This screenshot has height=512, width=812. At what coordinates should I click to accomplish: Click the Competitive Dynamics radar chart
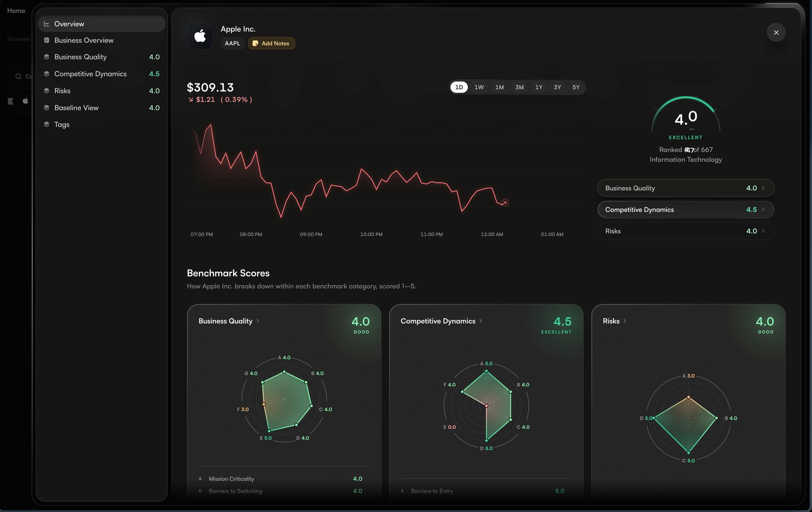(486, 406)
